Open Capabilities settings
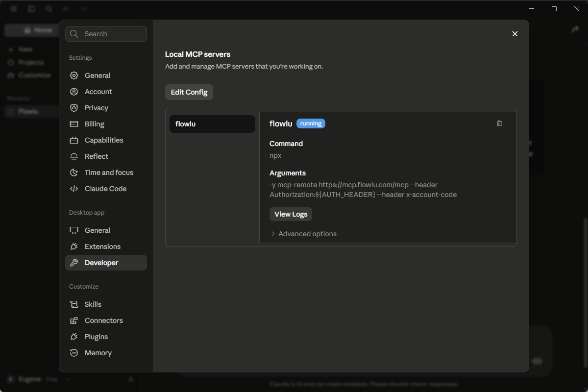This screenshot has height=392, width=588. pyautogui.click(x=106, y=140)
